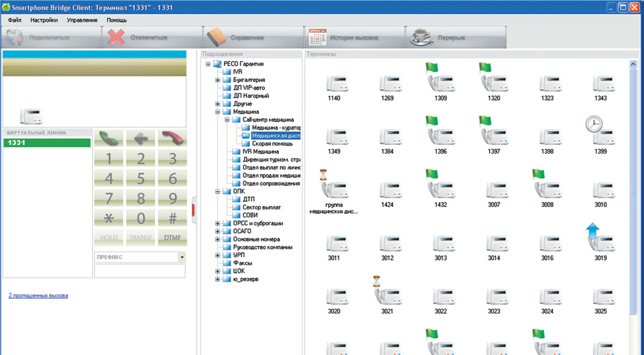Open the Помощь menu

click(x=117, y=20)
